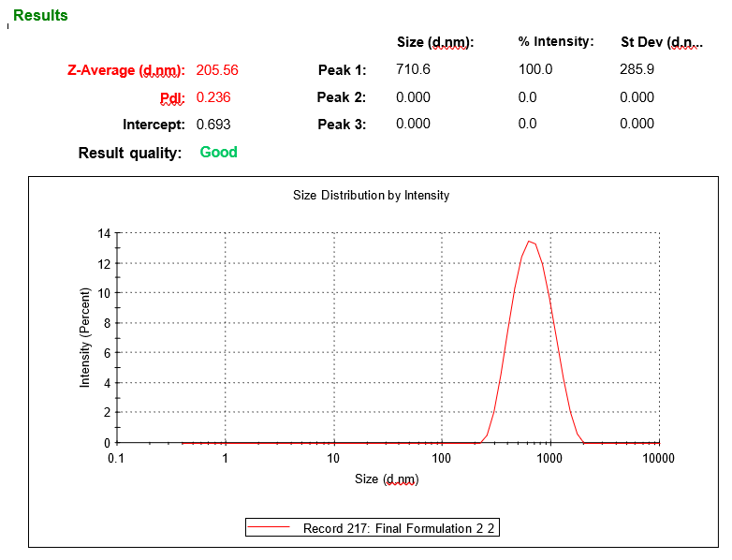Click the % Intensity column header

click(556, 42)
